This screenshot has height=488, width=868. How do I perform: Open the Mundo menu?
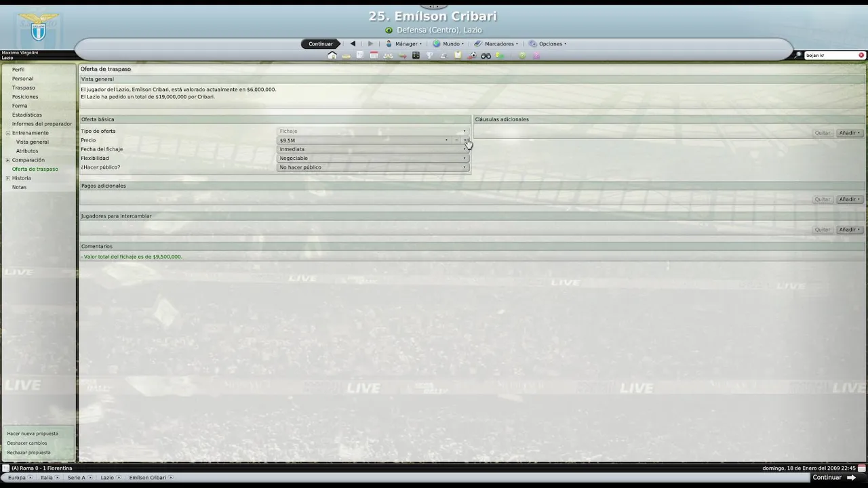tap(449, 43)
